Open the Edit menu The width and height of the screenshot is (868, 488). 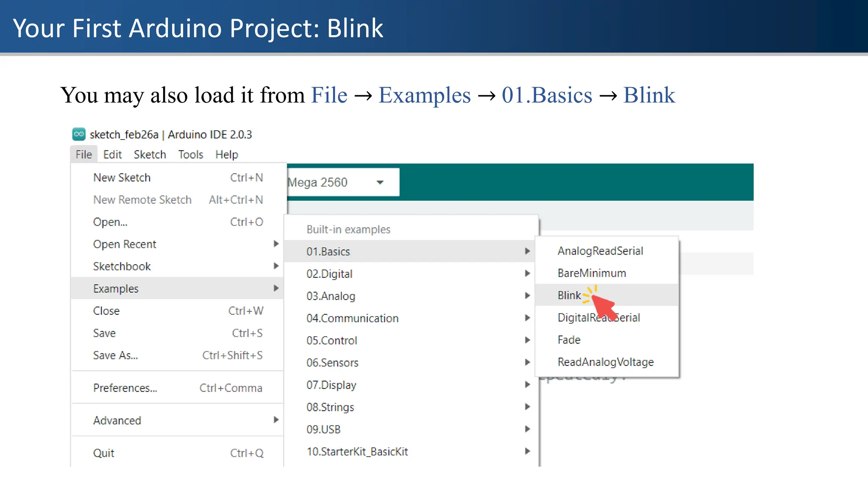pos(112,155)
